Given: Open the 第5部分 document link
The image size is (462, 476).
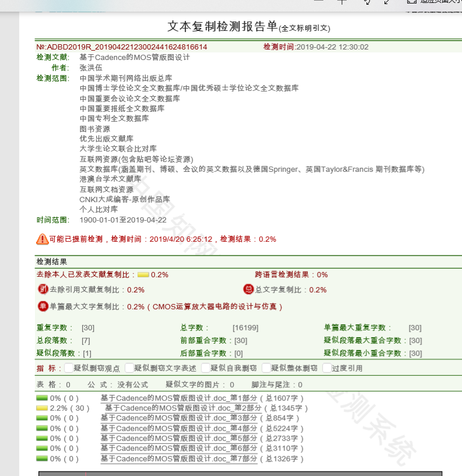Looking at the screenshot, I should click(179, 438).
